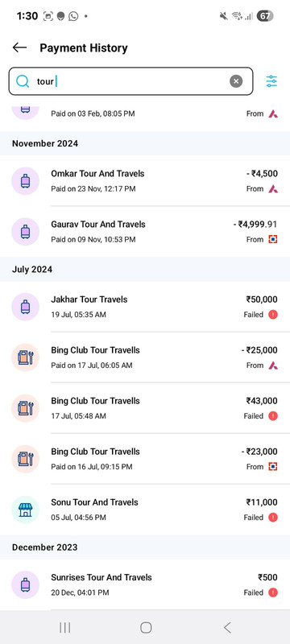This screenshot has height=644, width=290.
Task: Tap Android back navigation chevron
Action: (x=227, y=627)
